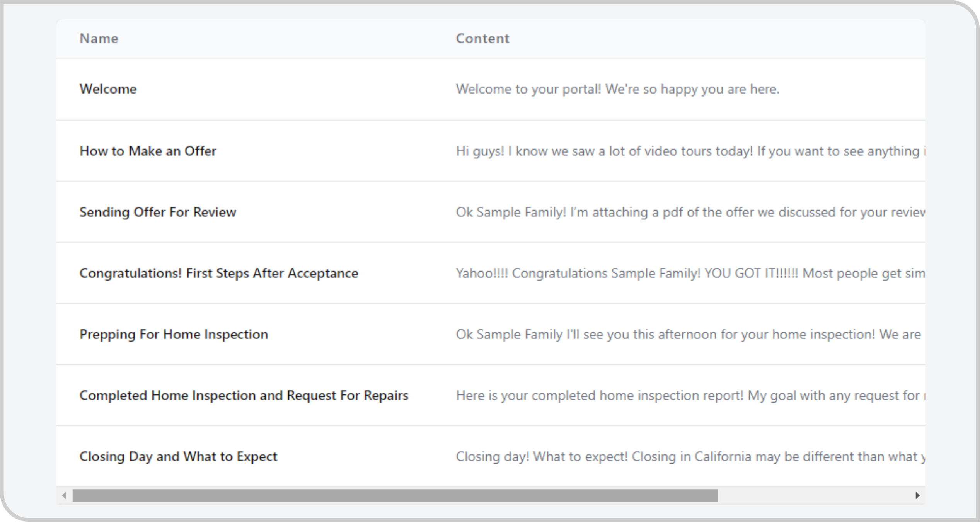Click the 'Ok Sample Family! I'm attaching' content
This screenshot has width=980, height=522.
click(690, 212)
